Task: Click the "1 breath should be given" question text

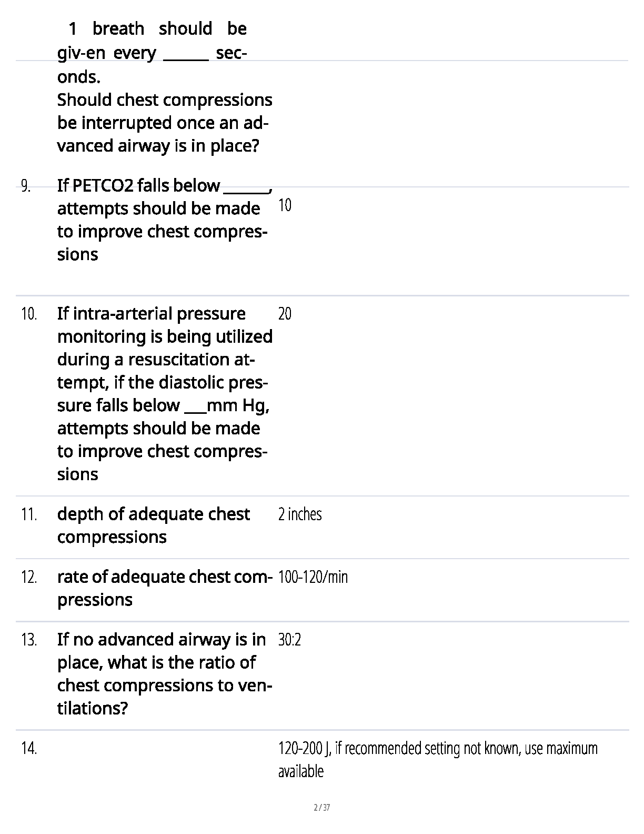Action: [x=152, y=53]
